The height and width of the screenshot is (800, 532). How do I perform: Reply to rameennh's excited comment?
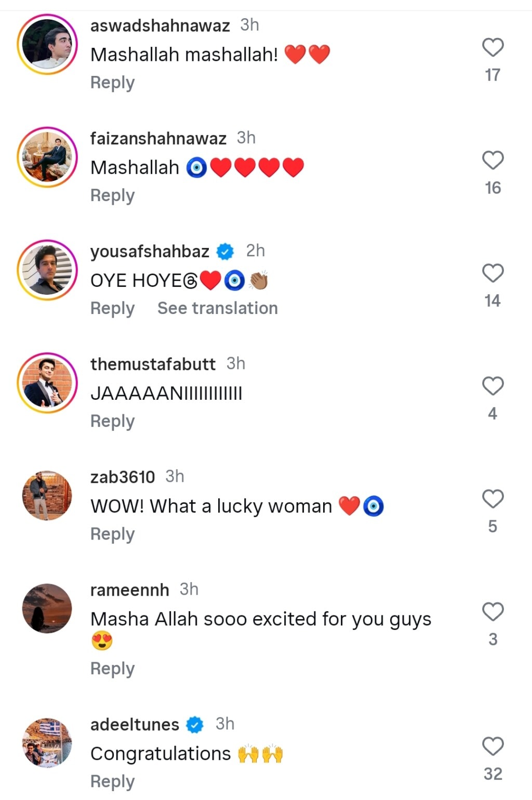[112, 669]
